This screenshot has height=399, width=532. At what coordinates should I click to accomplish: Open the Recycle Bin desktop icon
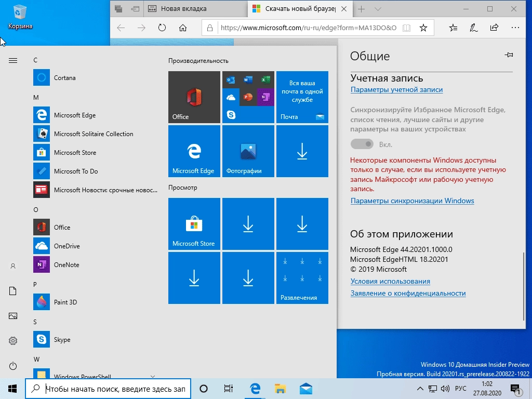tap(20, 17)
